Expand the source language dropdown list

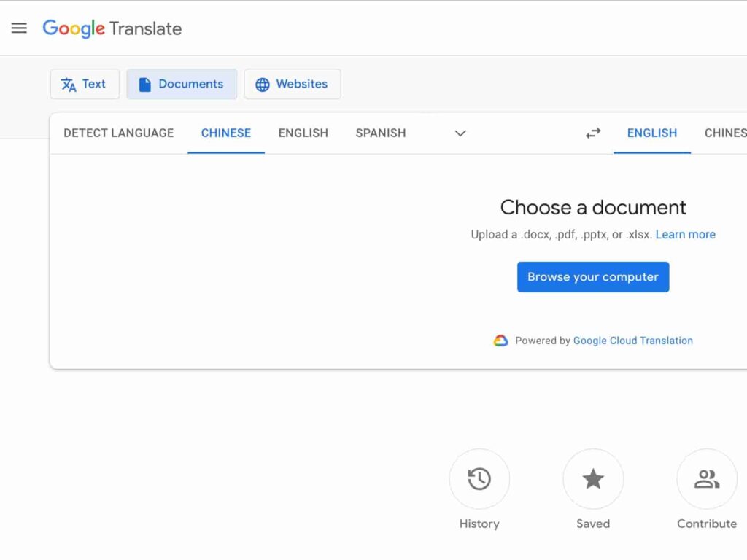click(460, 133)
